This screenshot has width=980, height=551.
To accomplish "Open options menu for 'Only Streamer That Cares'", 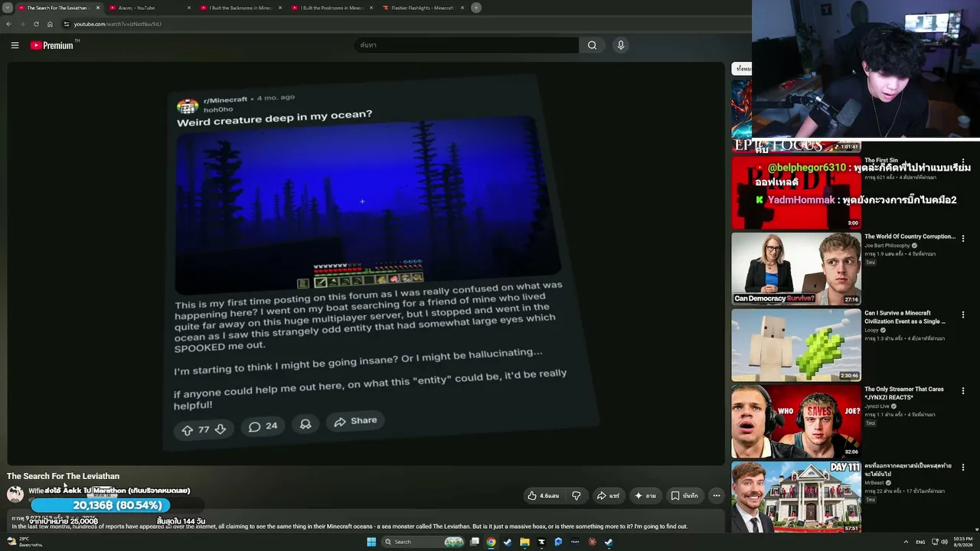I will tap(963, 391).
